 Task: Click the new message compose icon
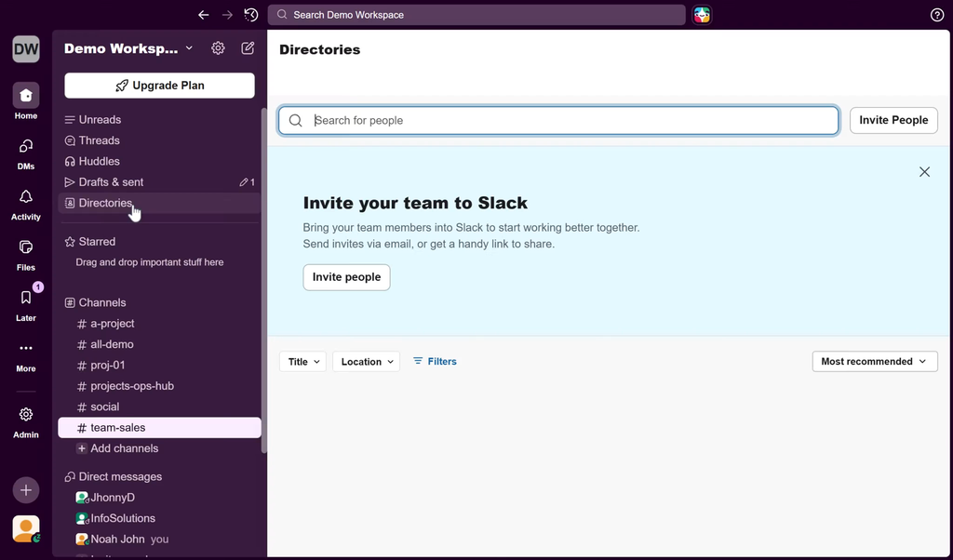click(248, 48)
